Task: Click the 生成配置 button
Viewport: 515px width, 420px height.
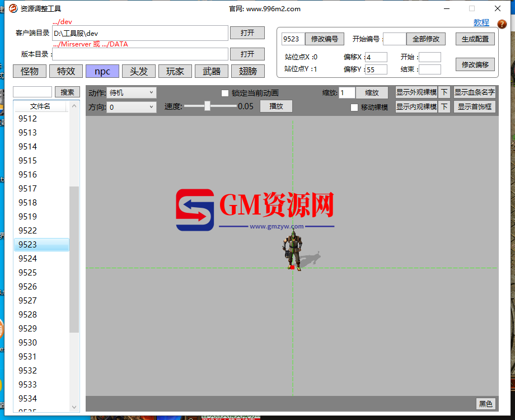Action: pos(475,39)
